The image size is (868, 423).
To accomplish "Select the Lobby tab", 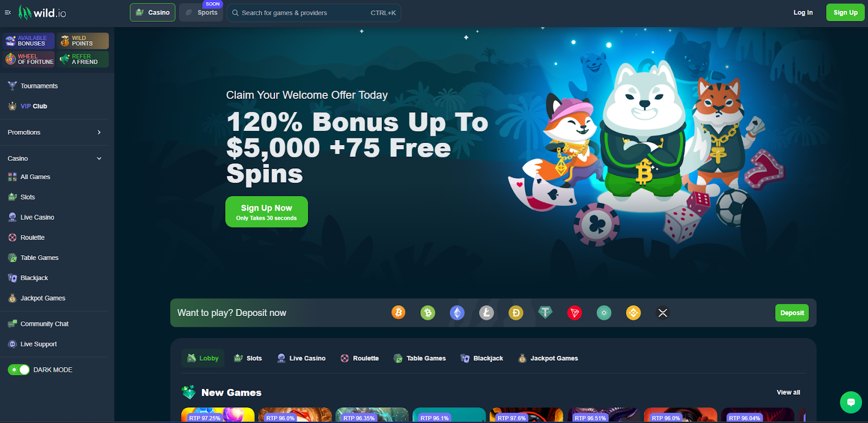I will click(x=203, y=358).
